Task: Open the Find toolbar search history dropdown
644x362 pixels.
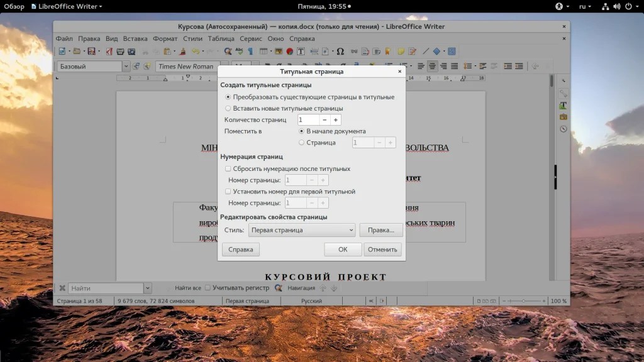Action: 148,288
